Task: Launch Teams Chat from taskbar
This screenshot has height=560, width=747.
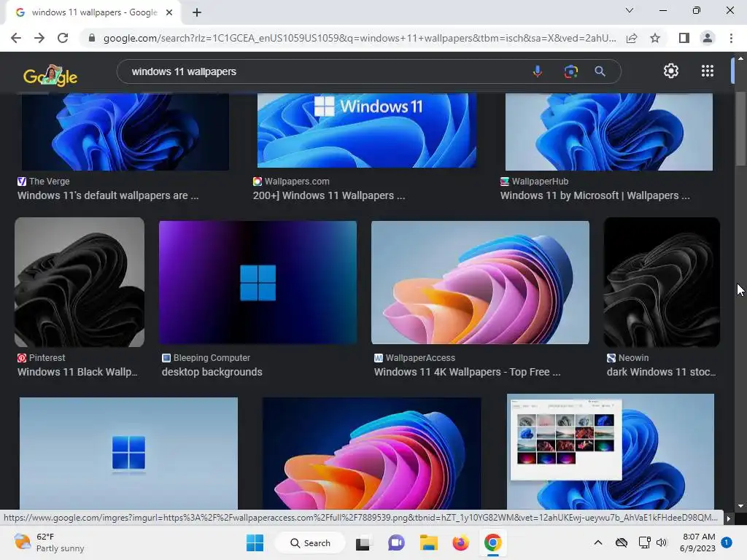Action: point(396,542)
